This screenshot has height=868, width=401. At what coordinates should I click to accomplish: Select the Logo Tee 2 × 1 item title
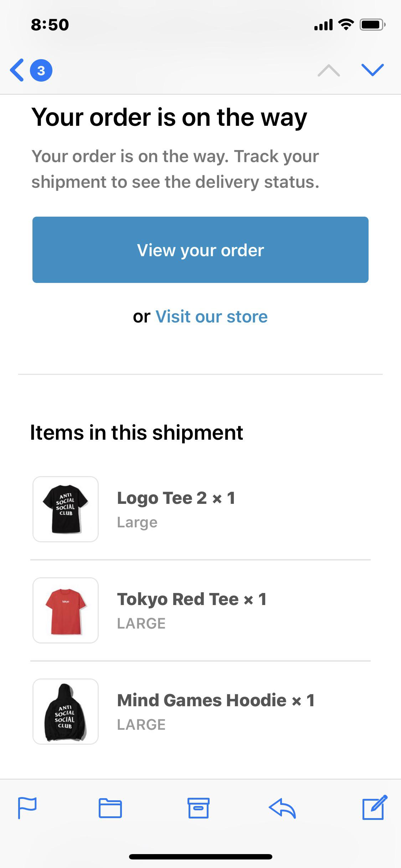click(176, 498)
